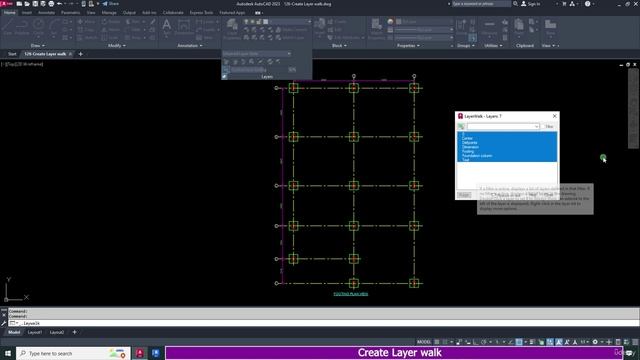Select Dimension layer in LayerWalk list
The width and height of the screenshot is (640, 360).
tap(507, 147)
